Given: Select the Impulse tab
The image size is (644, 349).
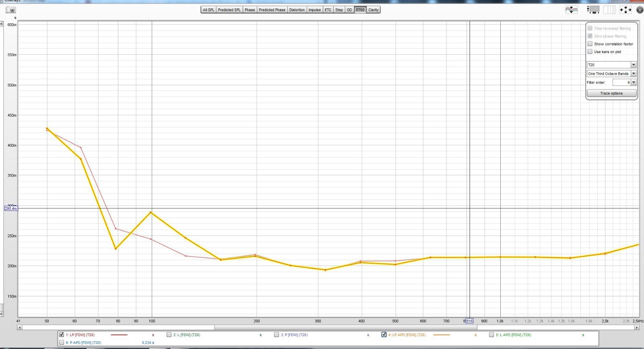Looking at the screenshot, I should click(x=315, y=10).
